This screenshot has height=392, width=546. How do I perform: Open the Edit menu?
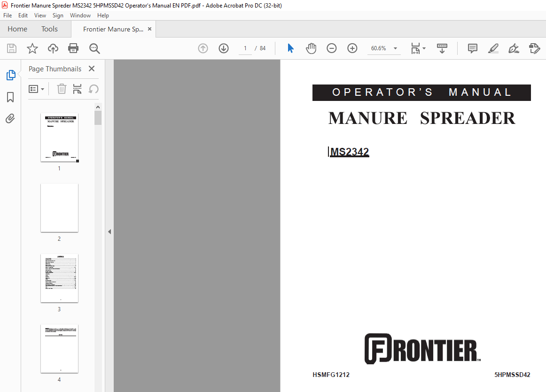[23, 15]
